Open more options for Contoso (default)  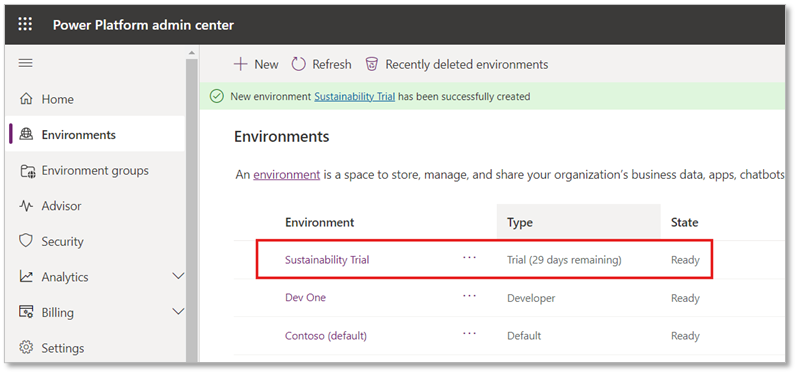pyautogui.click(x=469, y=333)
